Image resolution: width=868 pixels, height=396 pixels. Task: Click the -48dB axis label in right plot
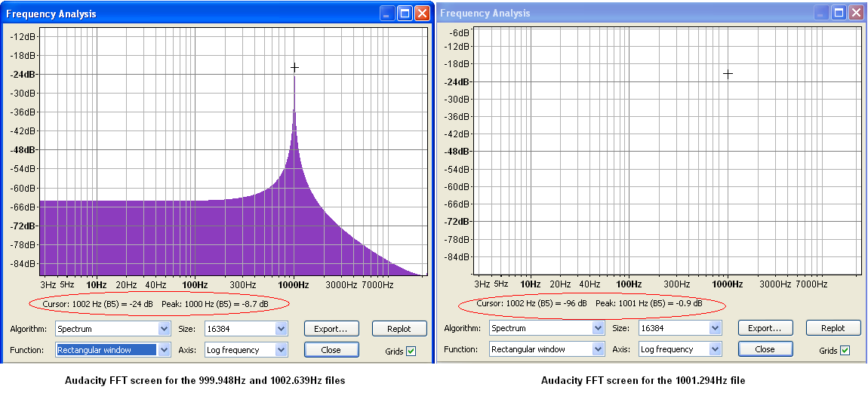457,151
